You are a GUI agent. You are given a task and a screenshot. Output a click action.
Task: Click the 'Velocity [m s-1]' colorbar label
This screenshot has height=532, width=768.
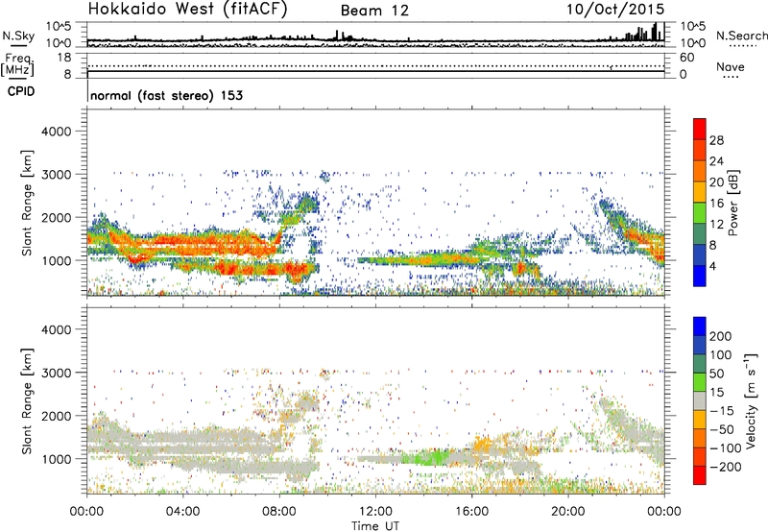(752, 401)
